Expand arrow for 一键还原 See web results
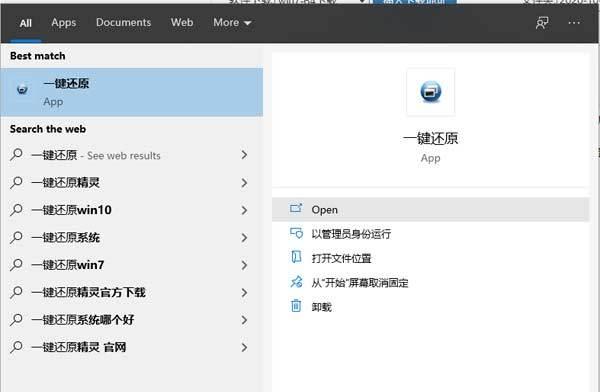The height and width of the screenshot is (392, 600). (244, 155)
